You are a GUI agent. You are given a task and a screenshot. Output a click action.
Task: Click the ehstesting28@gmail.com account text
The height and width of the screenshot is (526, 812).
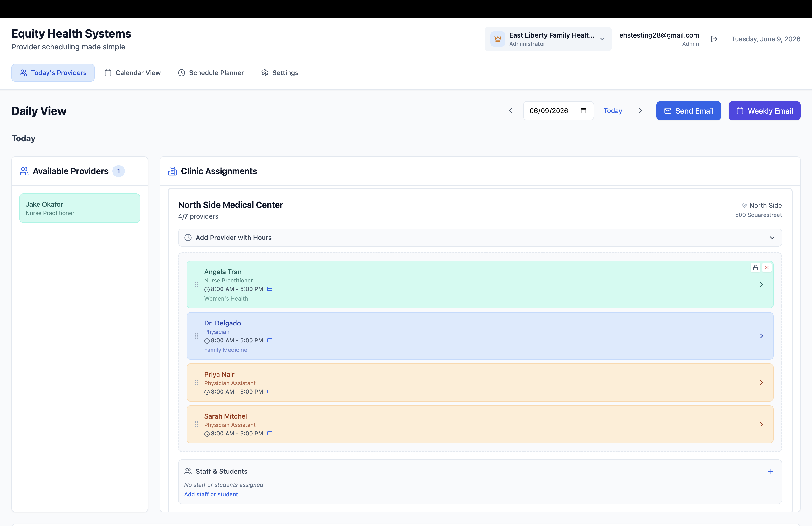[x=659, y=35]
